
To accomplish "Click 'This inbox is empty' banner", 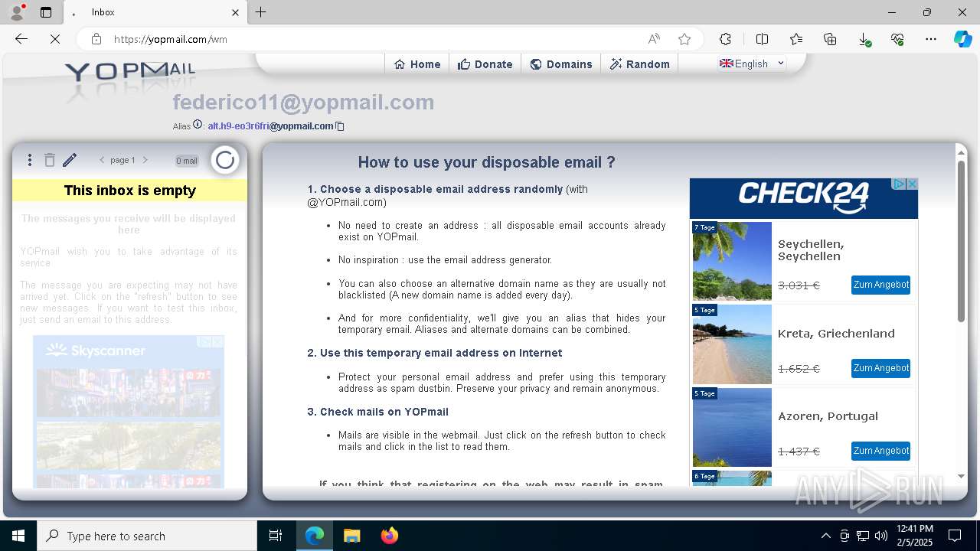I will [x=129, y=190].
